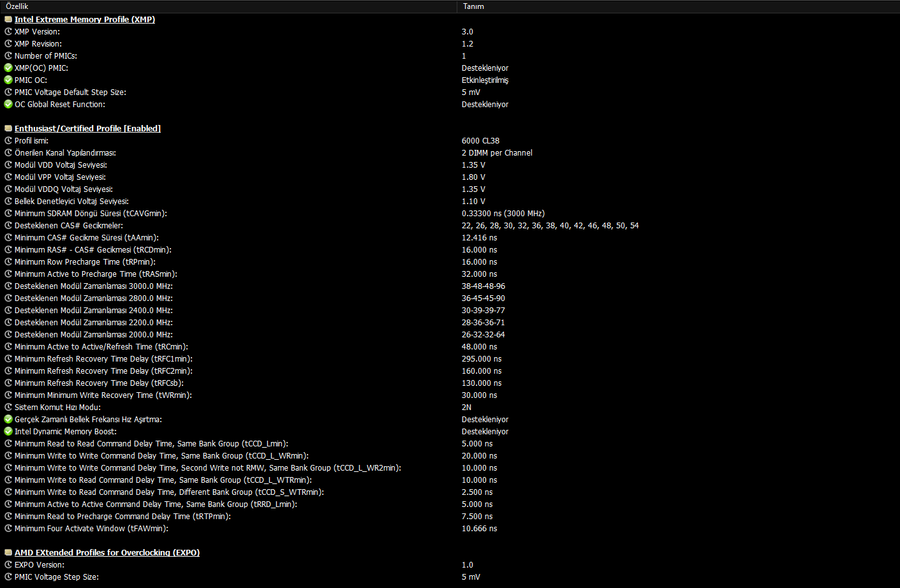Select the tCCD_L_WR2min row label
The height and width of the screenshot is (588, 900).
(x=208, y=468)
